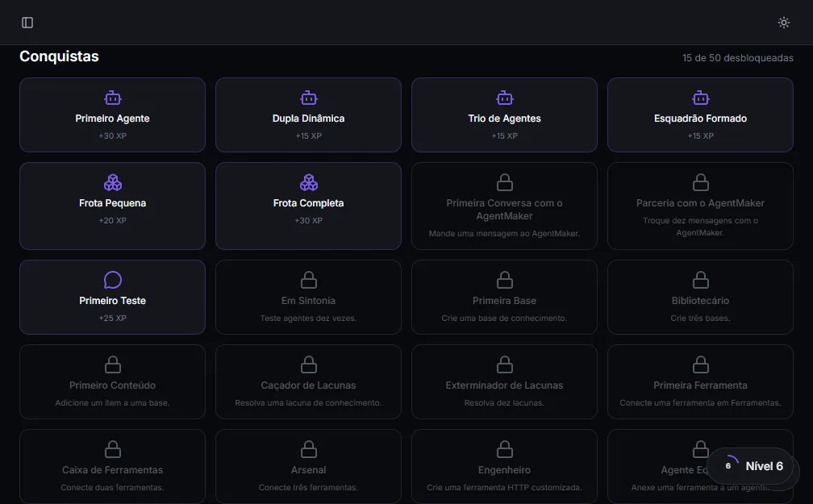
Task: Click the cubes icon on Frota Pequena
Action: coord(113,182)
